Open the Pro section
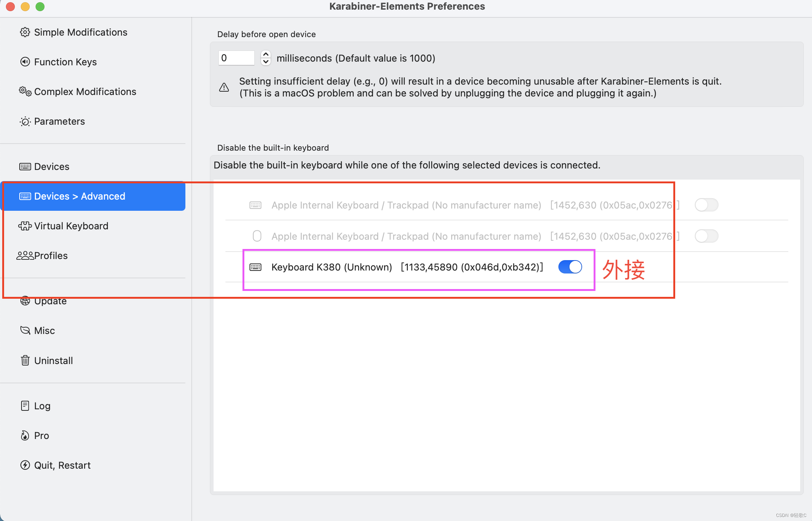812x521 pixels. 41,435
